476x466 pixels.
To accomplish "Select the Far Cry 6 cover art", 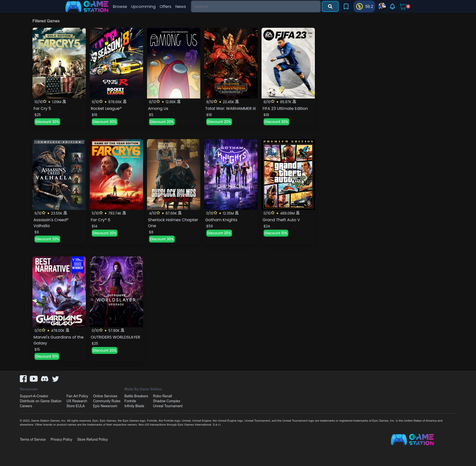I will (116, 174).
